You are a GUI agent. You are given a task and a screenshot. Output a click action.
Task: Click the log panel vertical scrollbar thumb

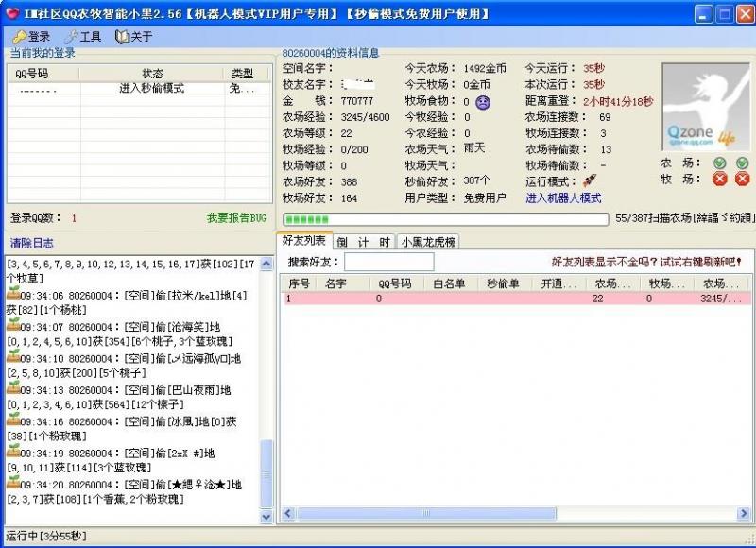point(266,473)
